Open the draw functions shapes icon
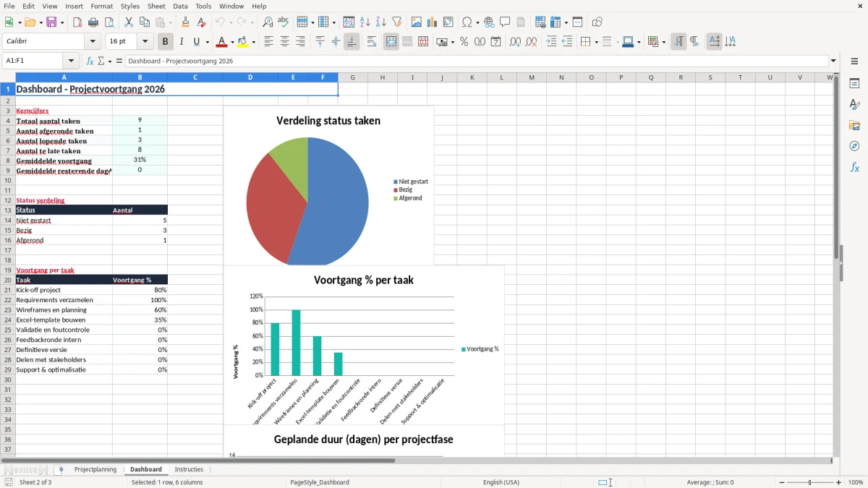Viewport: 868px width, 488px height. [597, 22]
